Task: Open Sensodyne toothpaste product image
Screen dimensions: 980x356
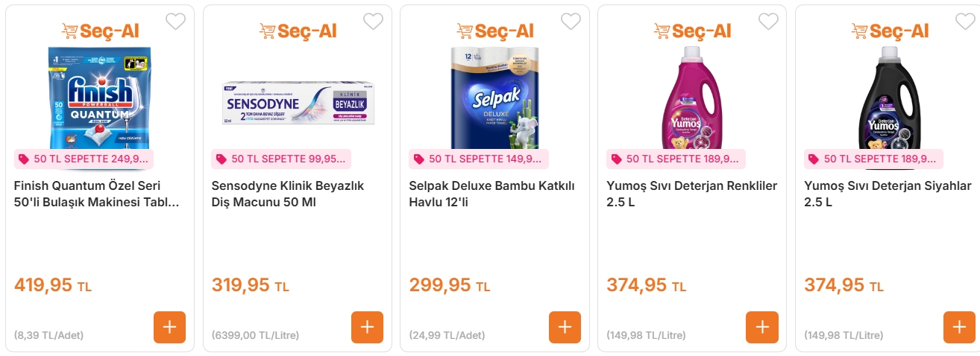Action: click(298, 104)
